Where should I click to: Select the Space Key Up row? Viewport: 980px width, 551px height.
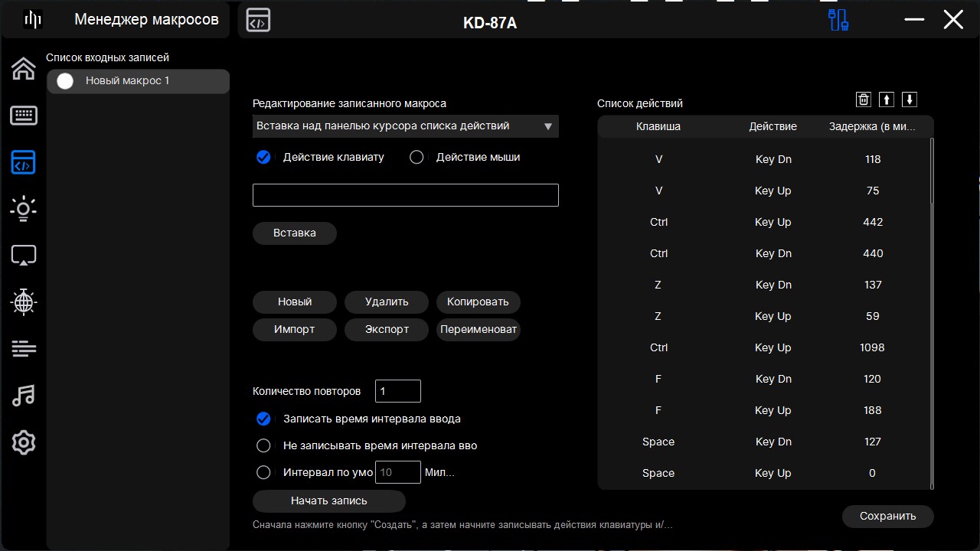tap(763, 473)
